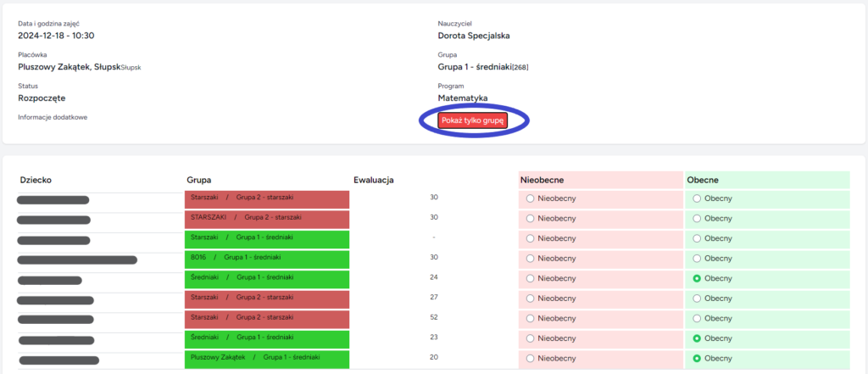Mark 'Nieobecny' in the row with evaluation 24

pos(531,278)
